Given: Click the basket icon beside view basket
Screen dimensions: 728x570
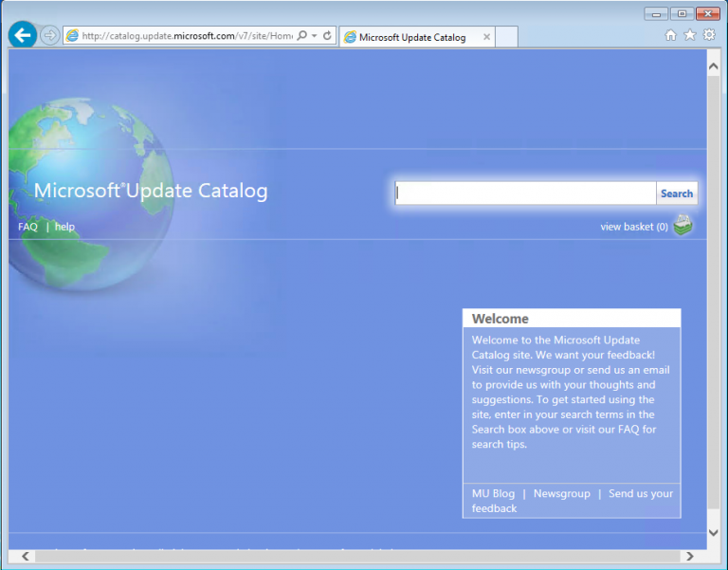Looking at the screenshot, I should [682, 226].
